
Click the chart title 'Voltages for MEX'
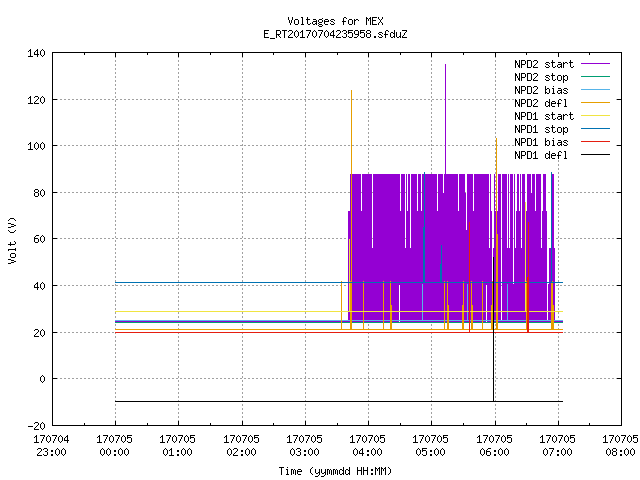pyautogui.click(x=335, y=21)
